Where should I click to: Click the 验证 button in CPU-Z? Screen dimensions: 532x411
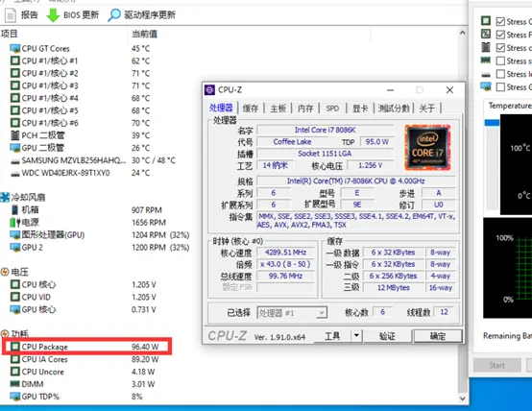[387, 336]
